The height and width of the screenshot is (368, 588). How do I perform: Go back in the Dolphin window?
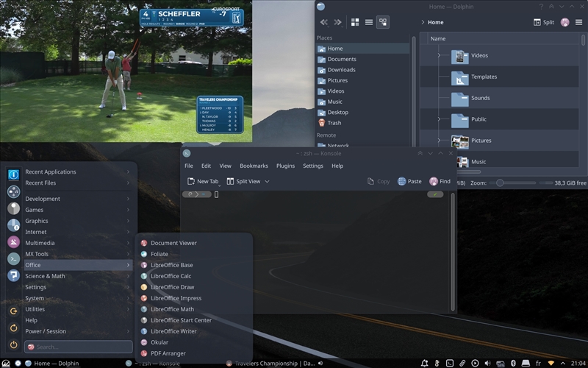tap(323, 22)
